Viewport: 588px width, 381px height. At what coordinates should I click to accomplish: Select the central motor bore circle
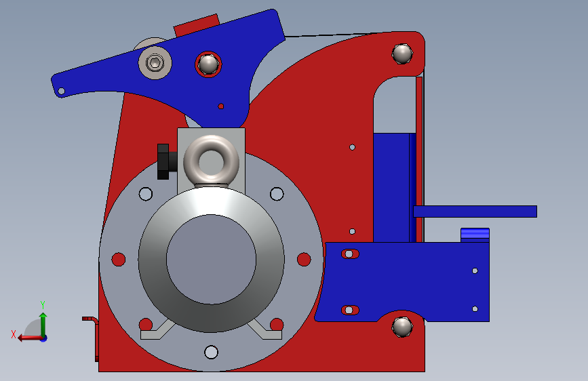211,260
